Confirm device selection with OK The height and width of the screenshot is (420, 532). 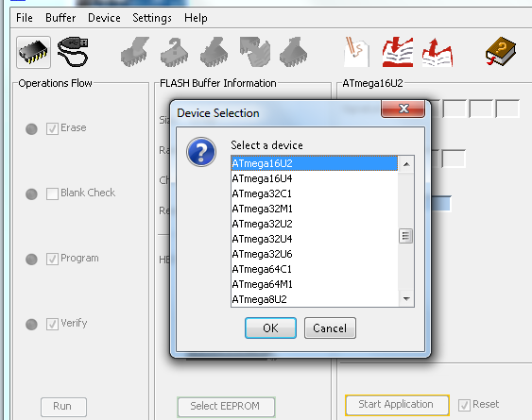[x=270, y=328]
